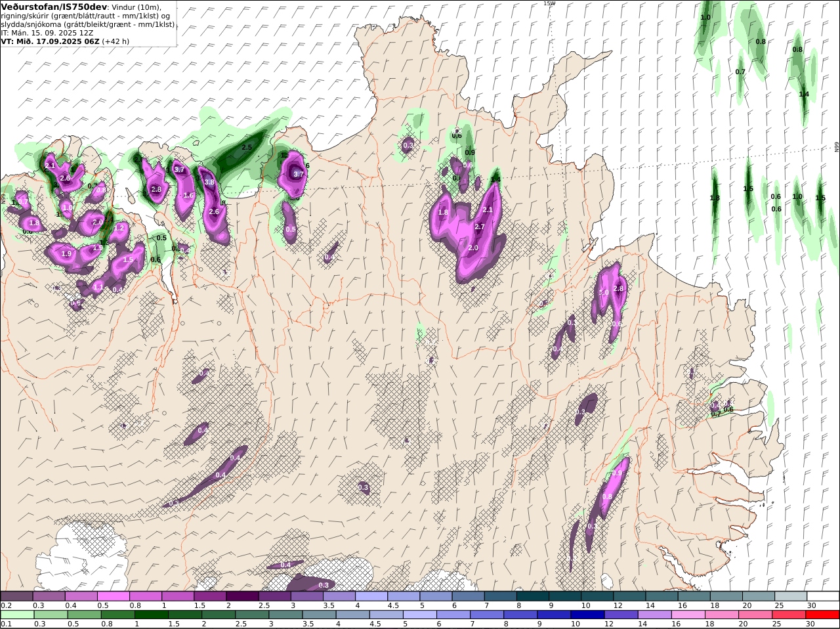Click the 0.2 label in the top legend row
This screenshot has height=629, width=840.
coord(6,605)
